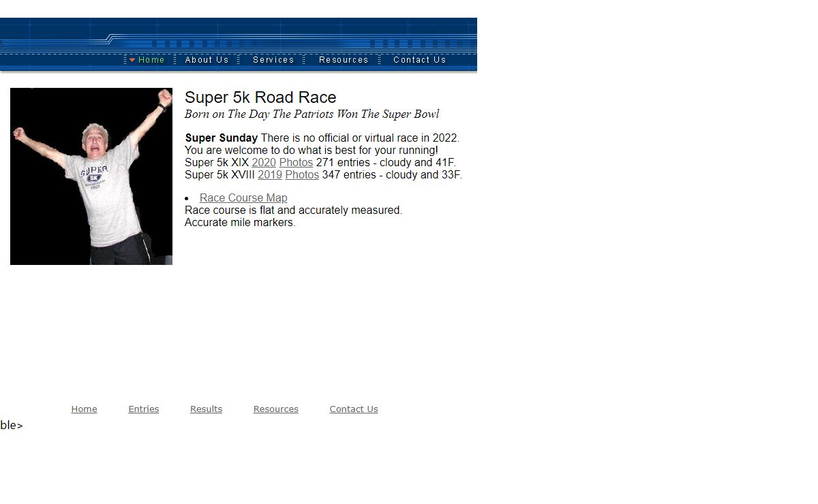This screenshot has height=504, width=818.
Task: Click Contact Us in the top navigation bar
Action: click(419, 60)
